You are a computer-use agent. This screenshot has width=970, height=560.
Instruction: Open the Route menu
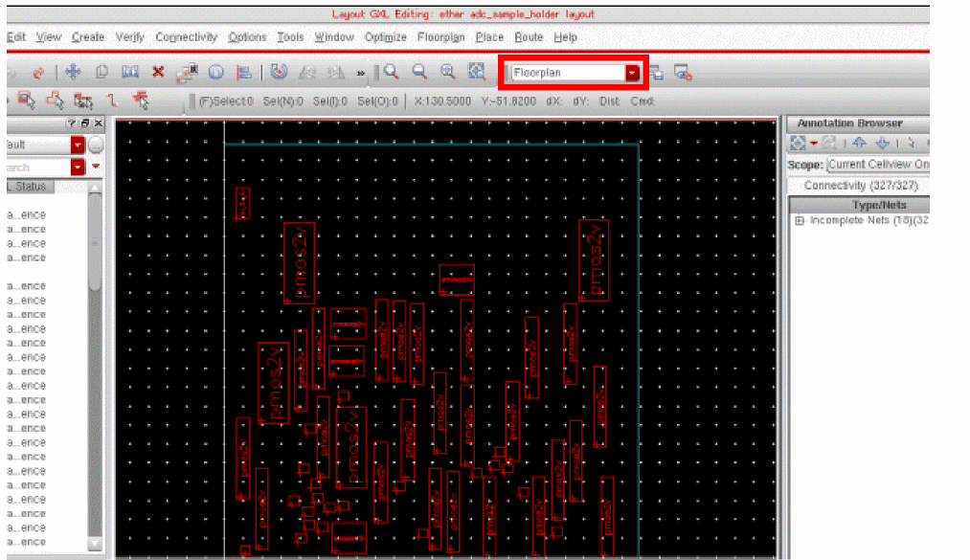point(529,37)
